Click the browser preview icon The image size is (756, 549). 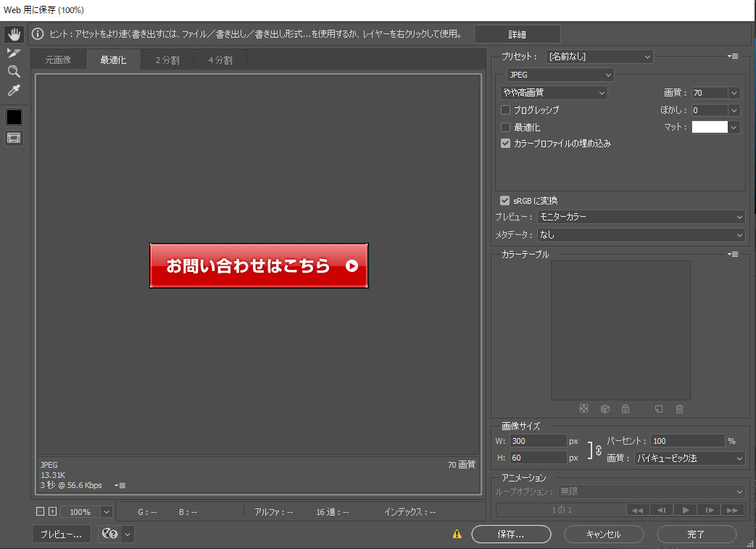(x=110, y=534)
